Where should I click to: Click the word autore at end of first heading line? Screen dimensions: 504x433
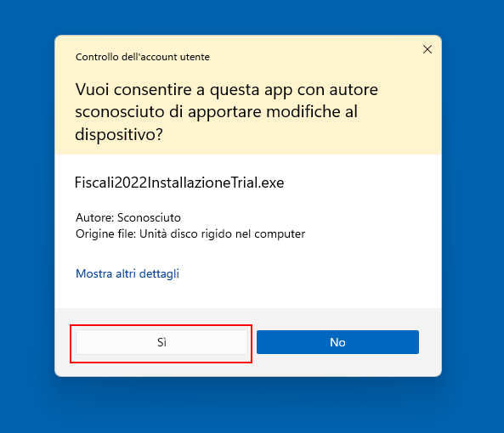point(354,90)
